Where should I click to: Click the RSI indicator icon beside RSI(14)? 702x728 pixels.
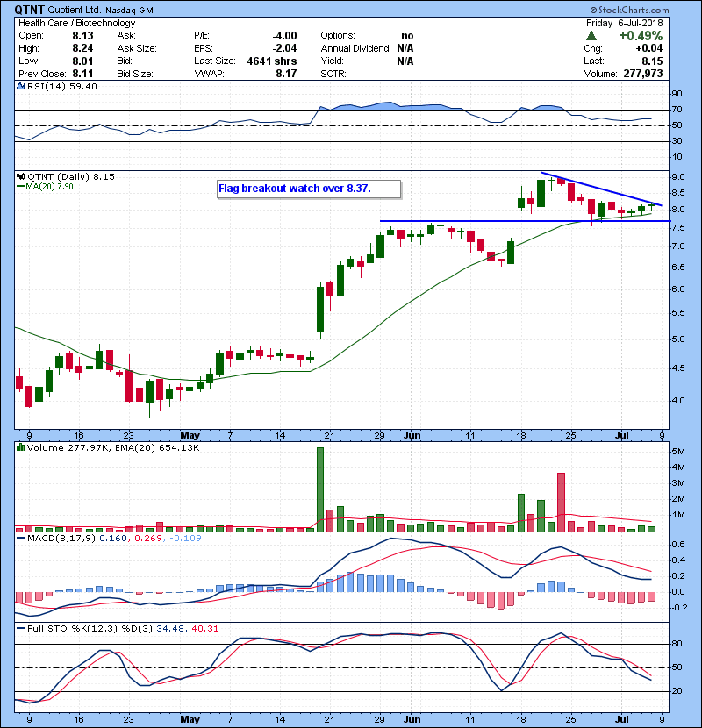click(21, 86)
